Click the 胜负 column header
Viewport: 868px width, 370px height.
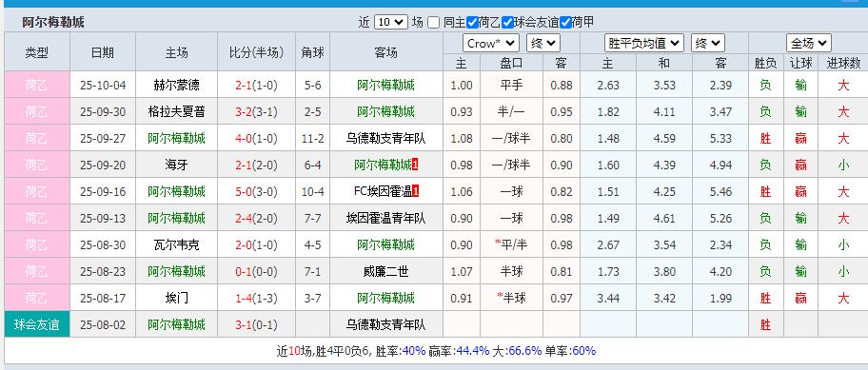[x=765, y=63]
